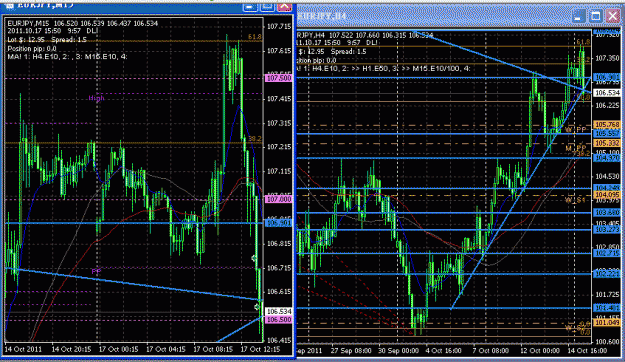
Task: Click '12 Oct 00:00' on H4 time axis
Action: pos(540,351)
